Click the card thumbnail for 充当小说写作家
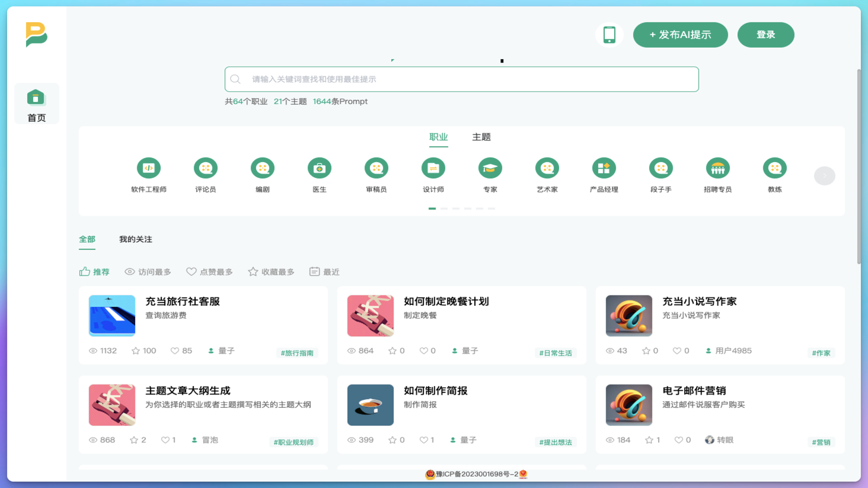 (628, 316)
